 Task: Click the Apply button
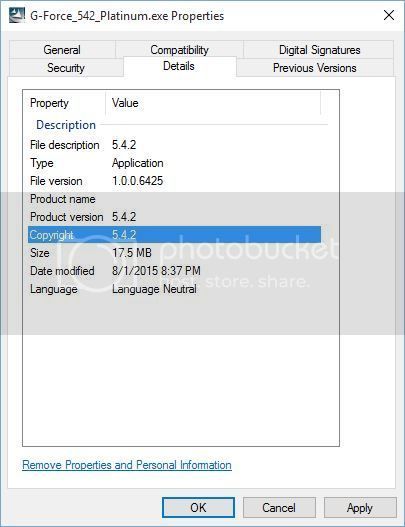pos(360,508)
